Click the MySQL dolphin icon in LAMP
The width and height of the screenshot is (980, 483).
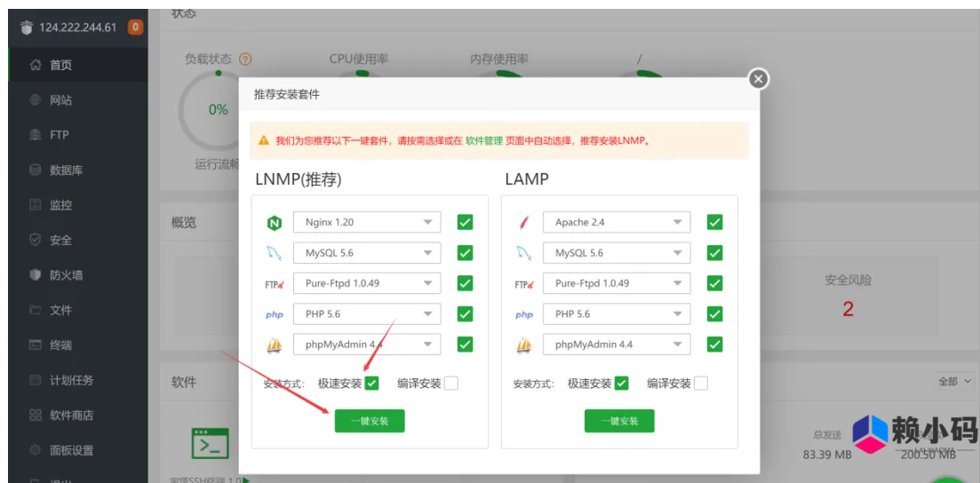(523, 253)
